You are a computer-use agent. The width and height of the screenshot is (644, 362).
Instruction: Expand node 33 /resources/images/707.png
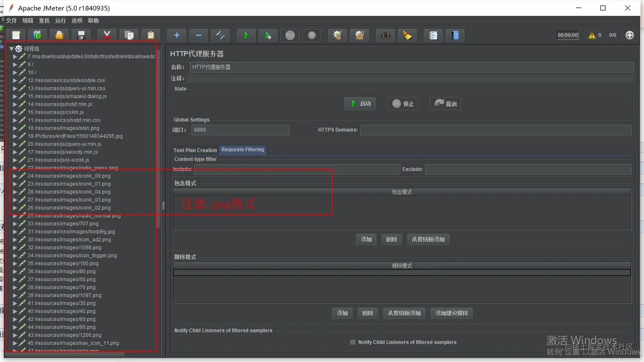[15, 224]
